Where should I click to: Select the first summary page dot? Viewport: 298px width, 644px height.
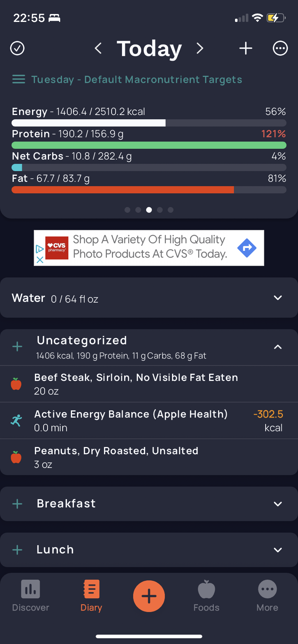point(127,210)
